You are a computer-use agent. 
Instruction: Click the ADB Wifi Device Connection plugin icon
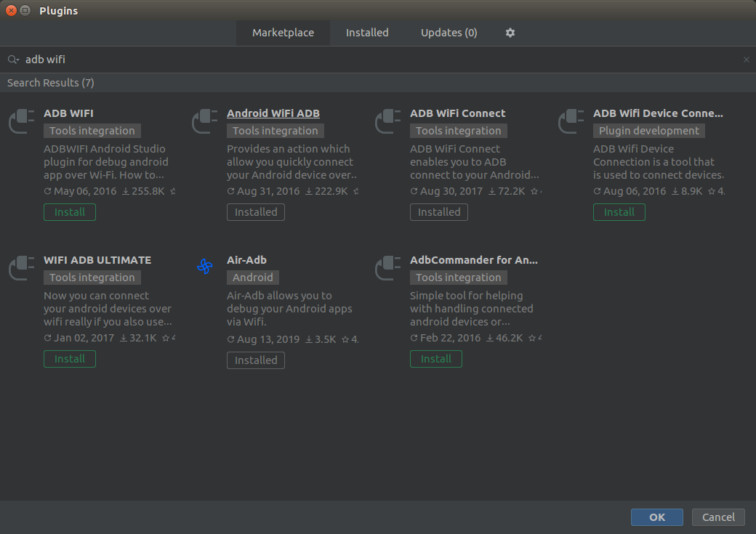pos(571,121)
